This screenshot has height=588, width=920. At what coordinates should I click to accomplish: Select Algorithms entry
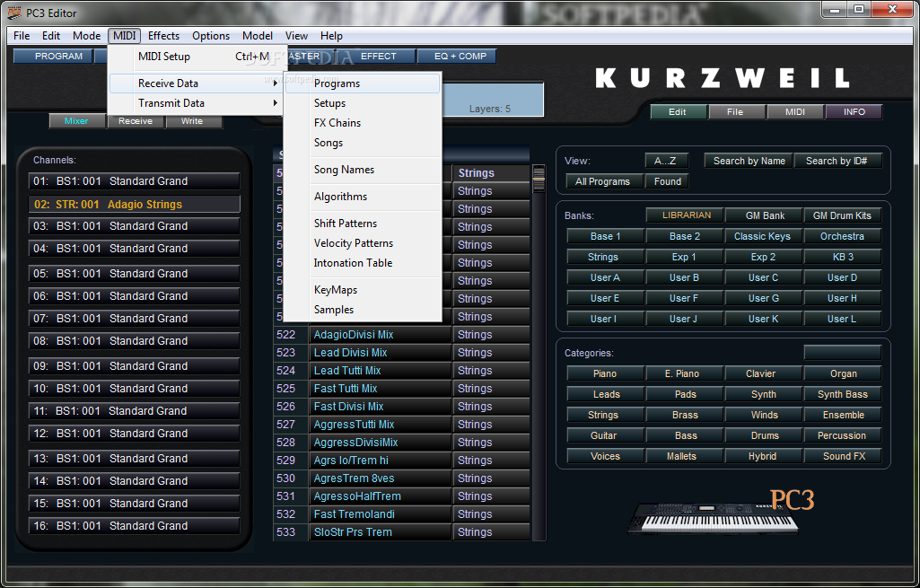[x=363, y=197]
